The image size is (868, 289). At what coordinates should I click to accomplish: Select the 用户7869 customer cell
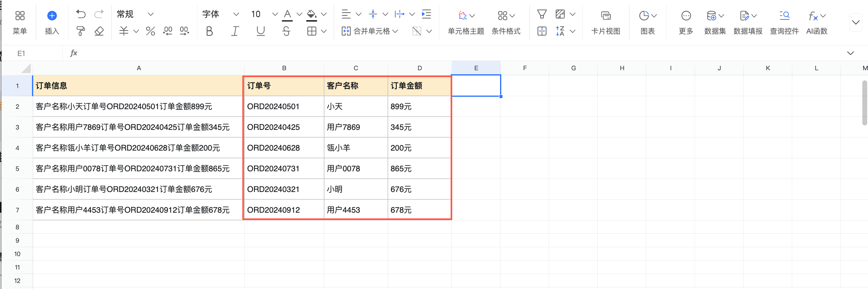[356, 127]
